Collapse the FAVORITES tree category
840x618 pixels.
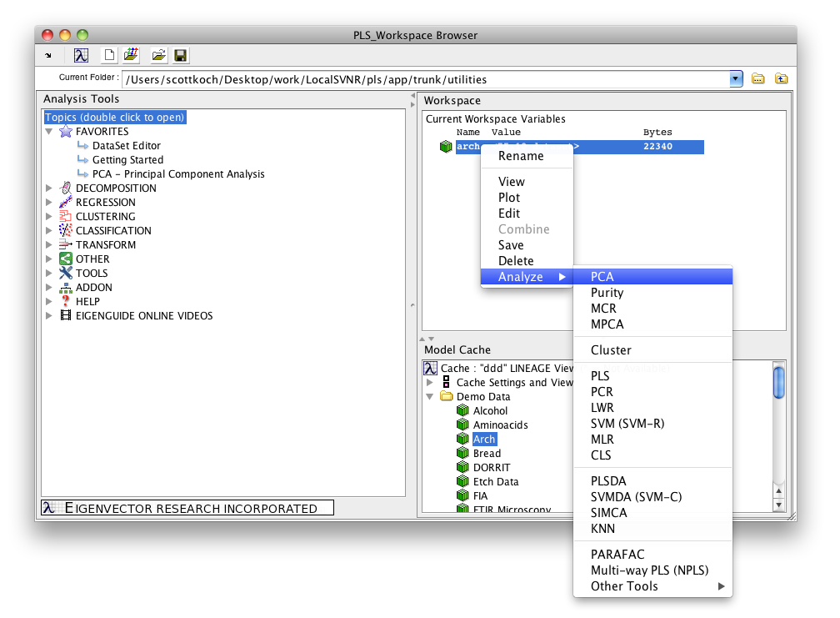[49, 132]
